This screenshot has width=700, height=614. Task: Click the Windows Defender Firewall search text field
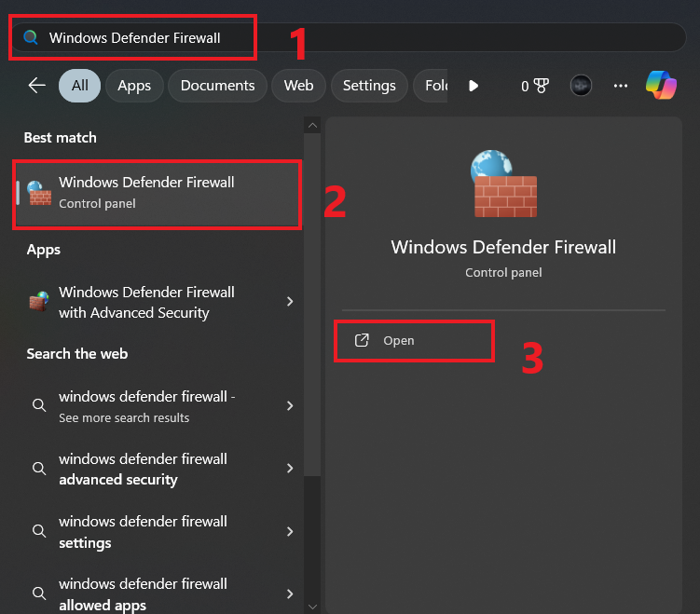349,37
